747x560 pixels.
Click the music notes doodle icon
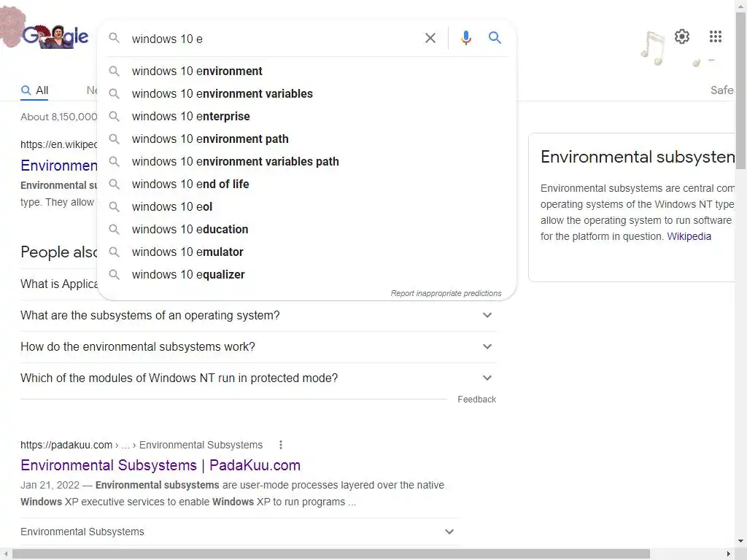[x=653, y=48]
